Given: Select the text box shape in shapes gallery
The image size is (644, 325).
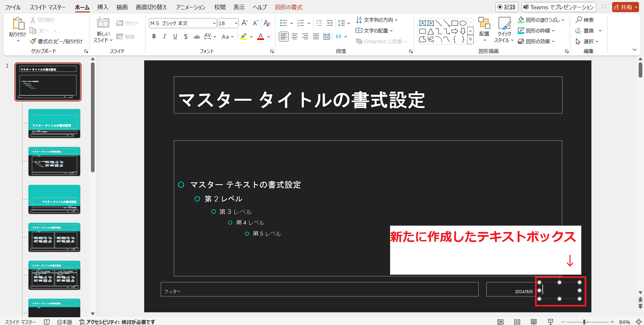Looking at the screenshot, I should pos(423,23).
